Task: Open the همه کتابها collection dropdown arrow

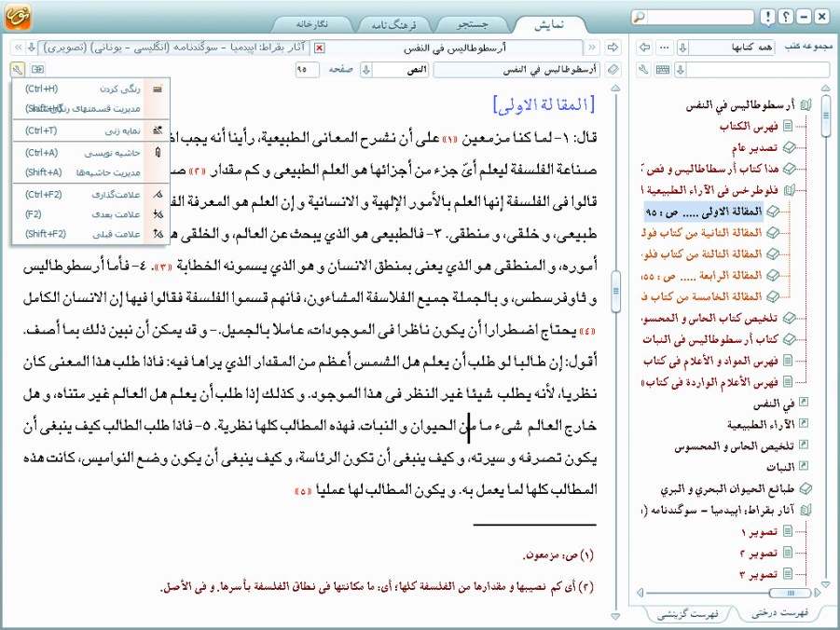Action: [682, 48]
